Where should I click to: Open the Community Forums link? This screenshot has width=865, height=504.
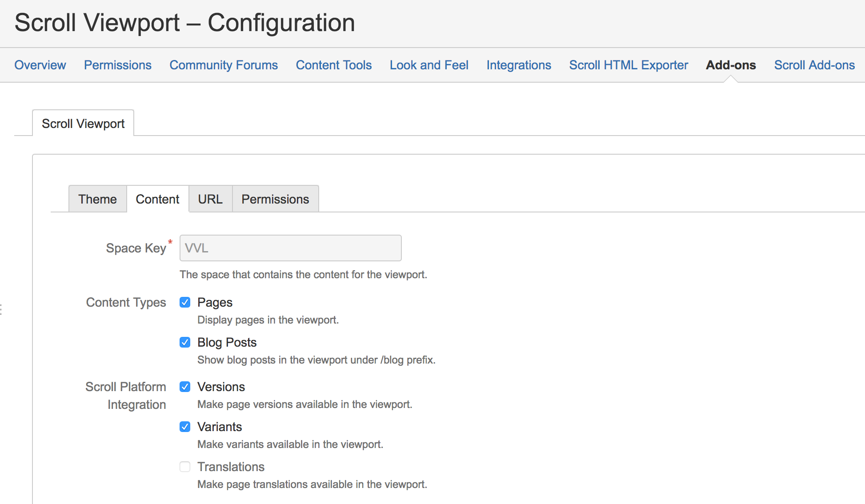[x=224, y=65]
